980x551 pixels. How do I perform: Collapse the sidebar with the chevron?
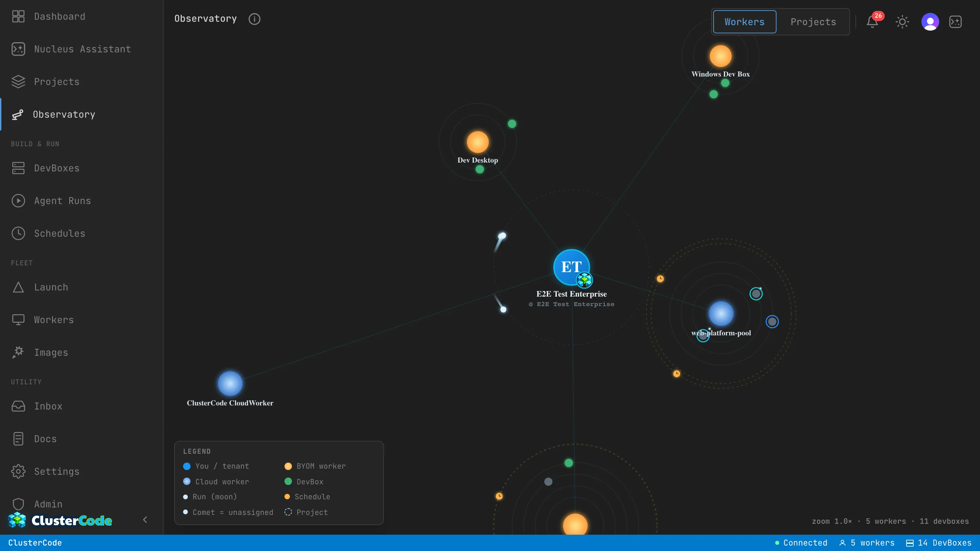click(x=145, y=520)
